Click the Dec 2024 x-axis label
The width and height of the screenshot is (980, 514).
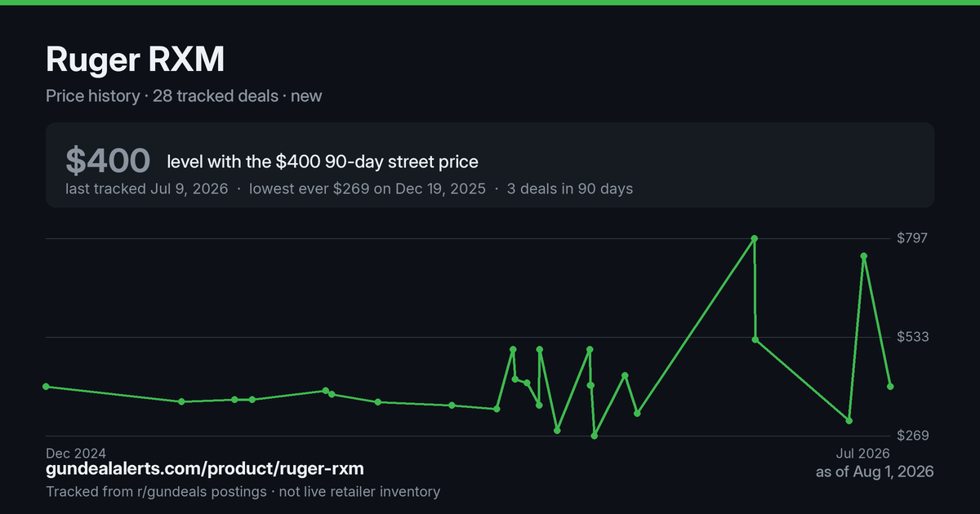(x=76, y=453)
